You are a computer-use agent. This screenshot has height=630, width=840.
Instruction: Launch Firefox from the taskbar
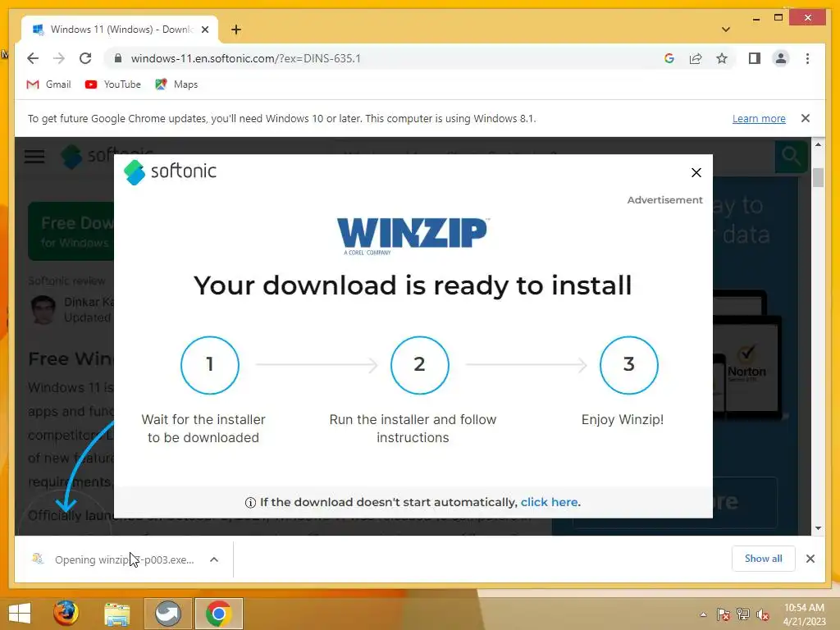[x=66, y=614]
